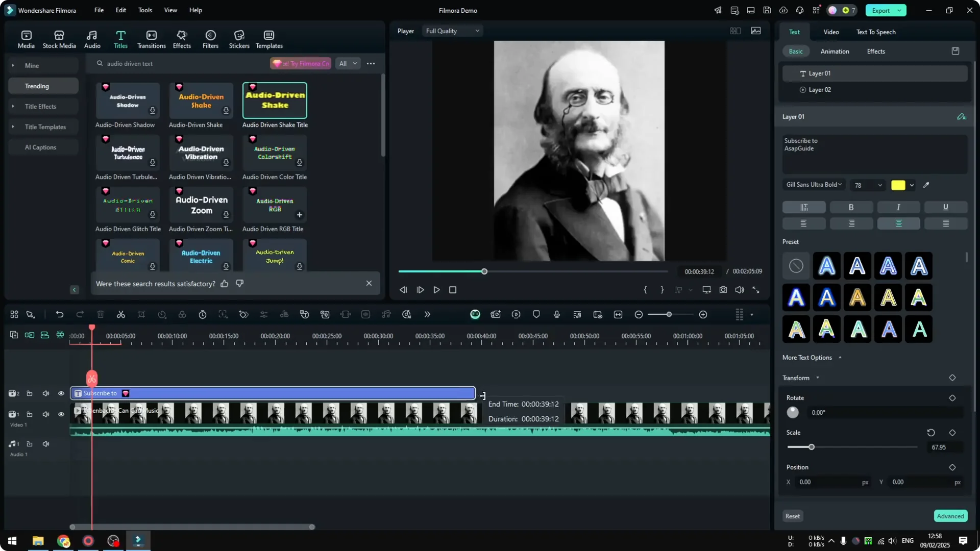Click the Undo icon in the timeline toolbar
The image size is (980, 551).
pyautogui.click(x=60, y=314)
